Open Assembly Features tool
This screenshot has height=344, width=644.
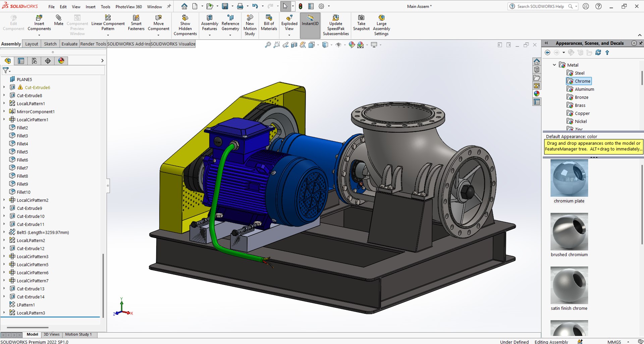point(210,23)
